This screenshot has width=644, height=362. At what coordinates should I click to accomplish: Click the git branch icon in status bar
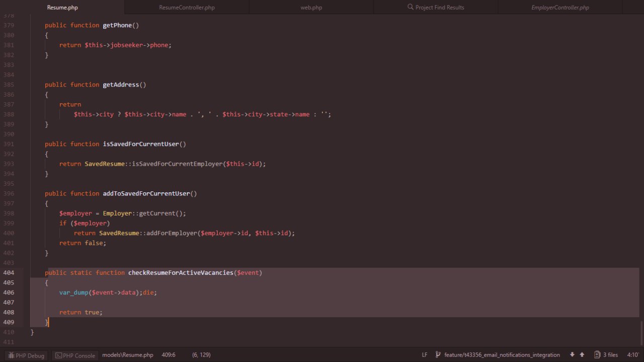(438, 355)
